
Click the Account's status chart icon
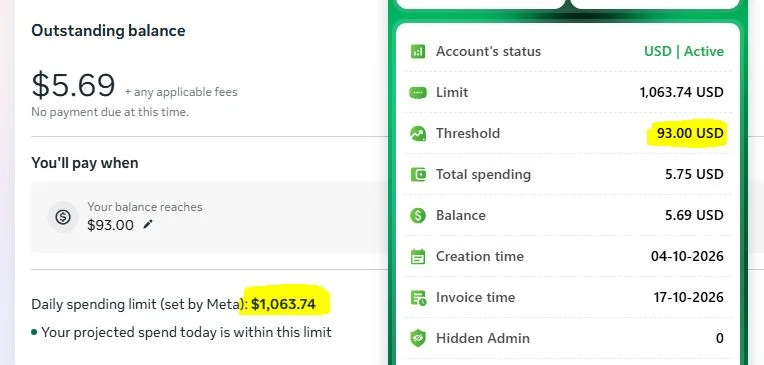[418, 51]
